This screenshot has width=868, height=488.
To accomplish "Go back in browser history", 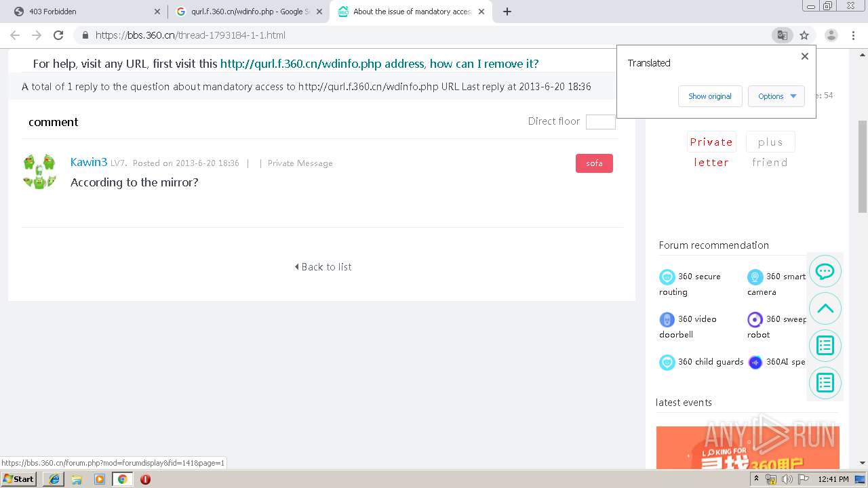I will pos(15,35).
